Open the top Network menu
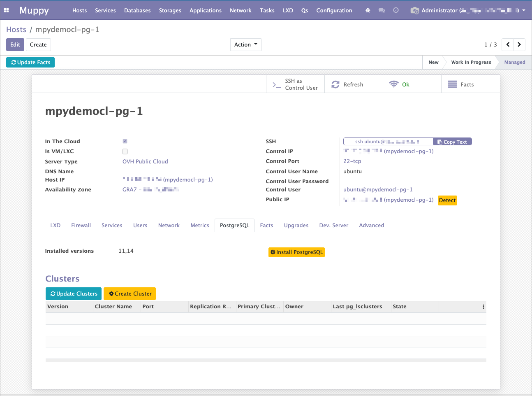 pos(241,10)
